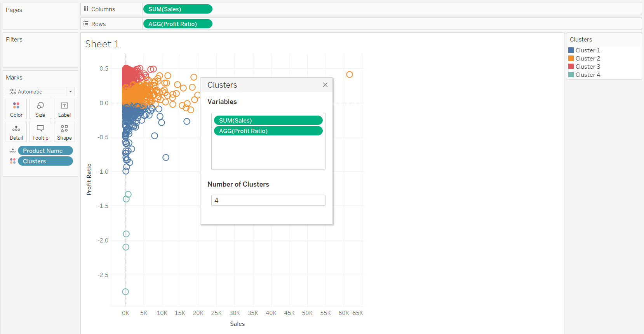644x334 pixels.
Task: Select SUM(Sales) variable in Clusters dialog
Action: (x=268, y=120)
